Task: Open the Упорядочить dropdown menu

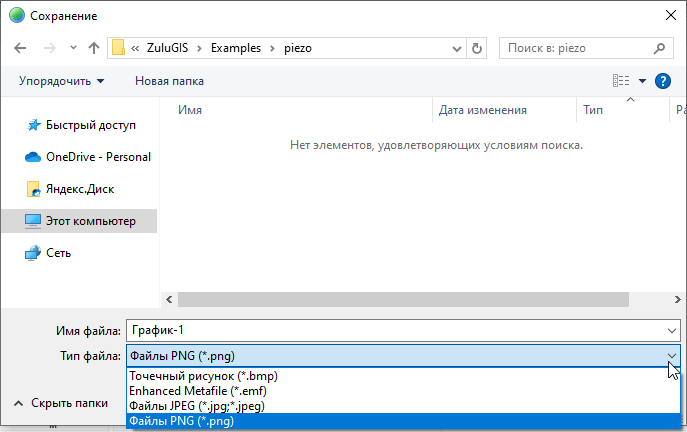Action: pyautogui.click(x=61, y=80)
